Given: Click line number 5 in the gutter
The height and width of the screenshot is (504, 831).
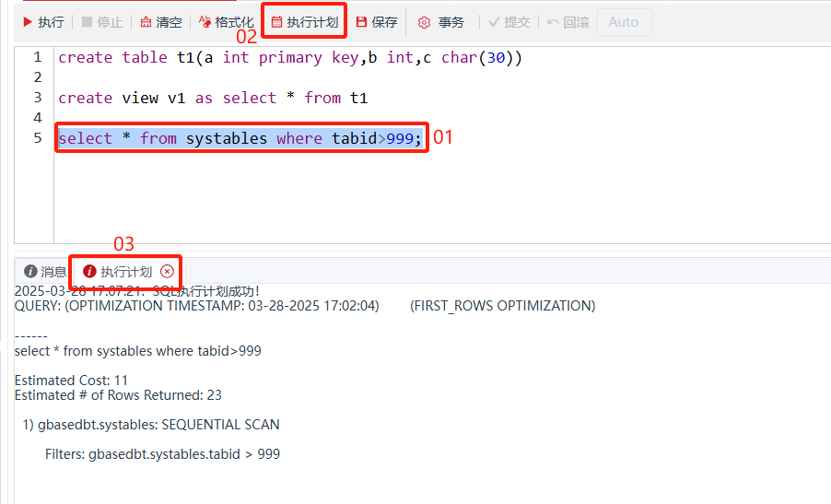Looking at the screenshot, I should pyautogui.click(x=38, y=138).
